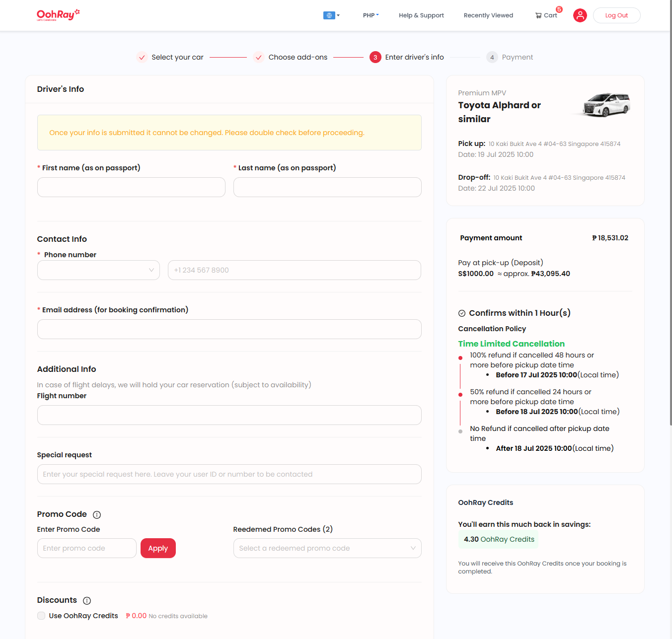Click the Select your car checkmark step
Viewport: 672px width, 639px height.
[142, 57]
